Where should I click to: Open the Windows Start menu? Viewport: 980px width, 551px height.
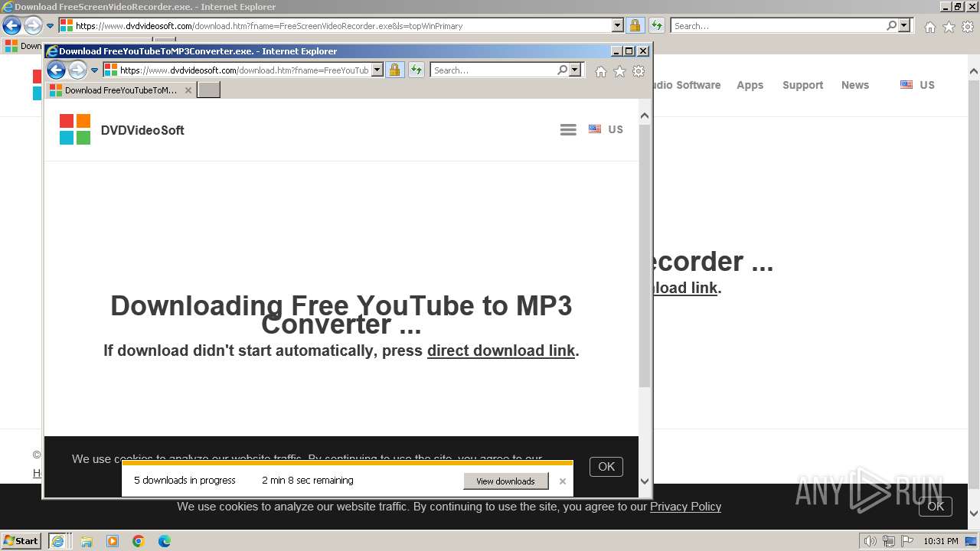tap(21, 540)
